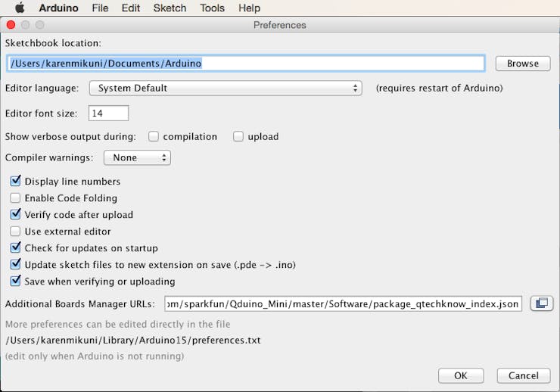Open the window-style button beside Boards Manager URLs
The width and height of the screenshot is (560, 392).
pyautogui.click(x=541, y=303)
